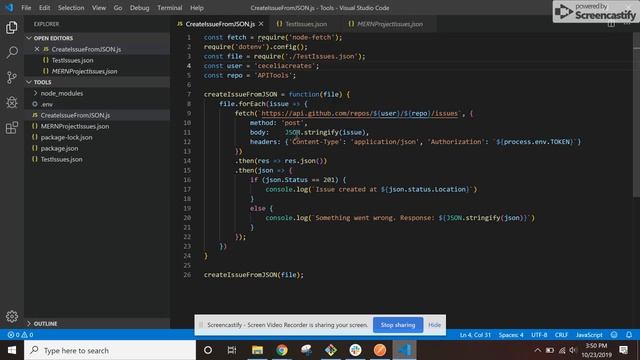640x360 pixels.
Task: Open Cortana circle icon on taskbar
Action: click(x=208, y=350)
